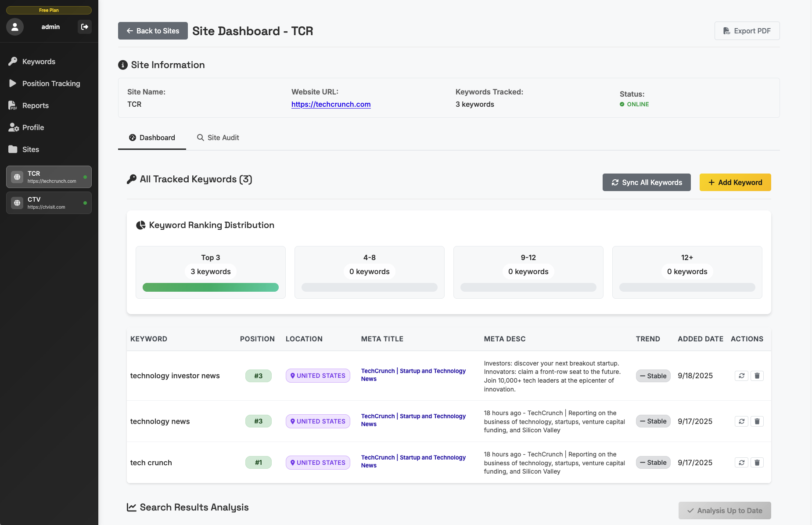Screen dimensions: 812x525
Task: Refresh the 'technology investor news' keyword row
Action: tap(741, 376)
